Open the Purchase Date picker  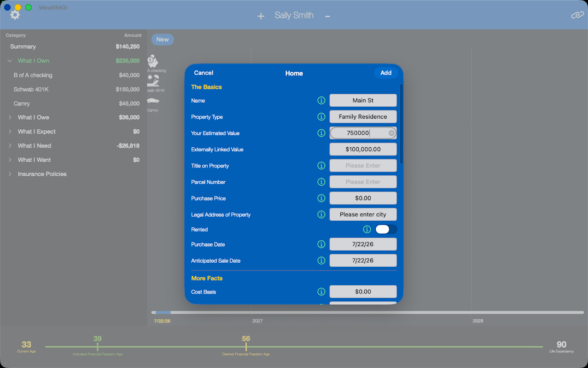[363, 244]
